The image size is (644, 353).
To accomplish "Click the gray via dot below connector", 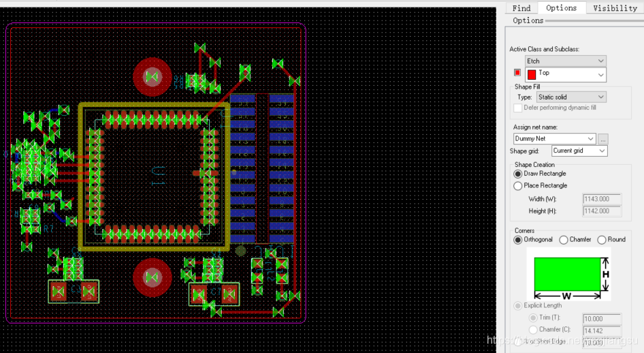I will pos(240,251).
